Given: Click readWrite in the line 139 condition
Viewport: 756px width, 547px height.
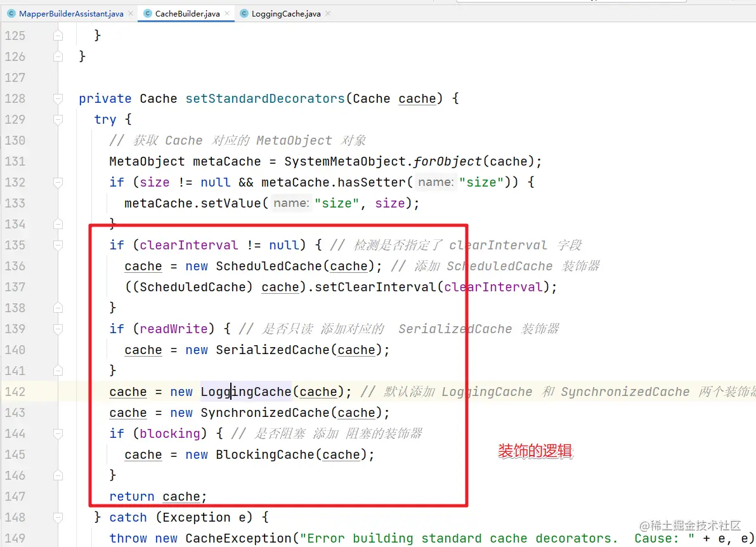Looking at the screenshot, I should point(174,329).
